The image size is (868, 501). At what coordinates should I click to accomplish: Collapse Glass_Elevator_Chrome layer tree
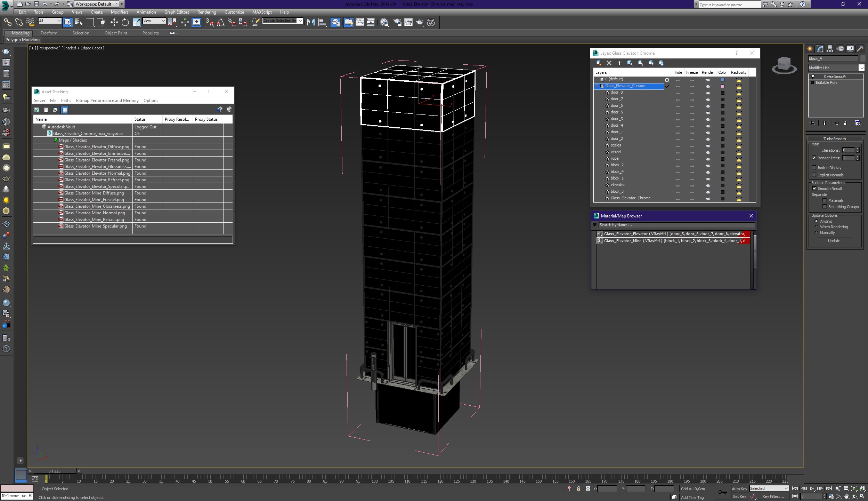click(597, 86)
